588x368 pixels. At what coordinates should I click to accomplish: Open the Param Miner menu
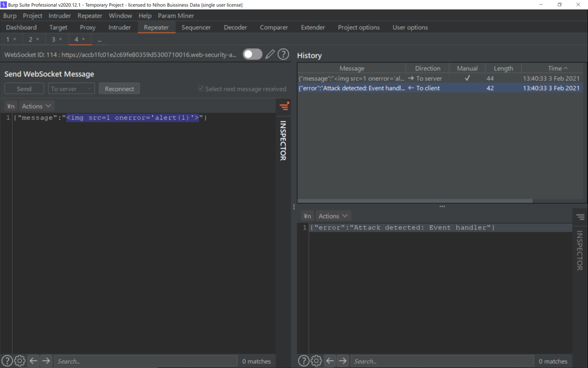176,16
